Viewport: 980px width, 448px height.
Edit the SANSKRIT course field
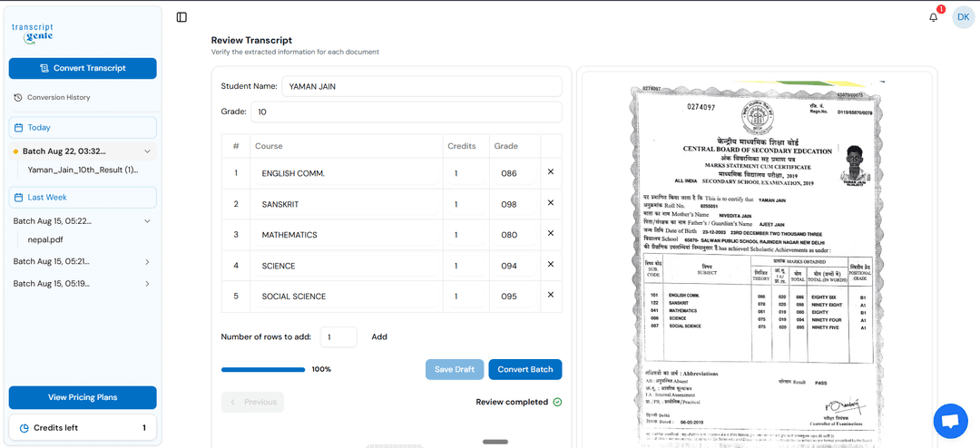coord(346,204)
